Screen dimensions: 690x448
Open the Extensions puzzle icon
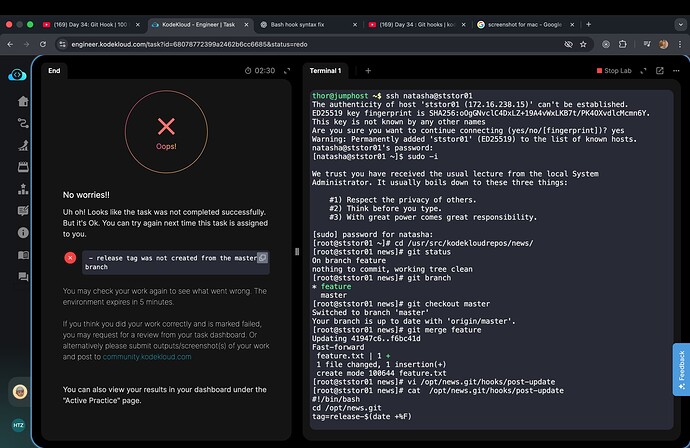pyautogui.click(x=622, y=44)
